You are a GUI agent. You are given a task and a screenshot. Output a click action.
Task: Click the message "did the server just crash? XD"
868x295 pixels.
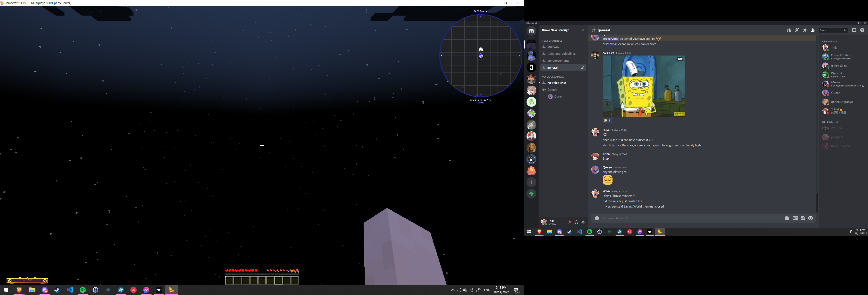click(622, 201)
